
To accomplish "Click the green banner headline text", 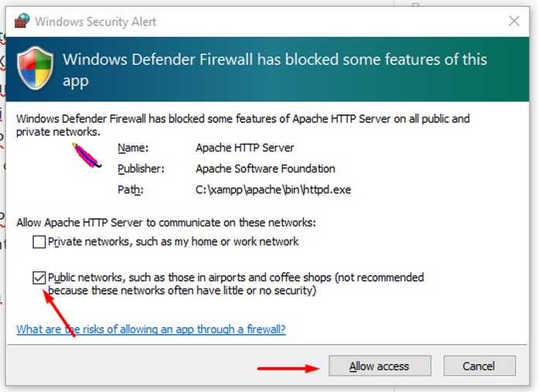I will pyautogui.click(x=274, y=70).
